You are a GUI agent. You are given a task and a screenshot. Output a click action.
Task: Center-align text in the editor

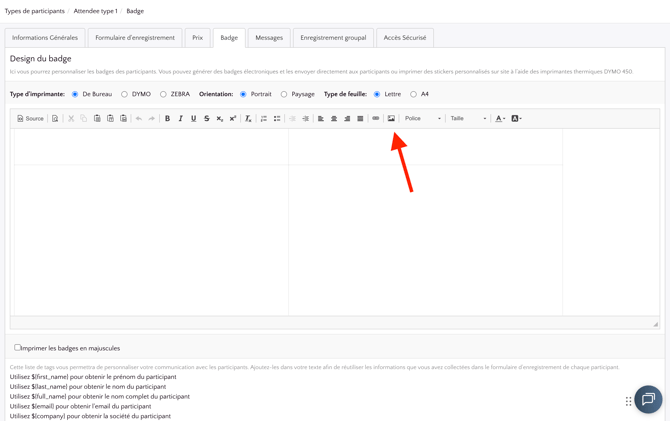tap(334, 119)
